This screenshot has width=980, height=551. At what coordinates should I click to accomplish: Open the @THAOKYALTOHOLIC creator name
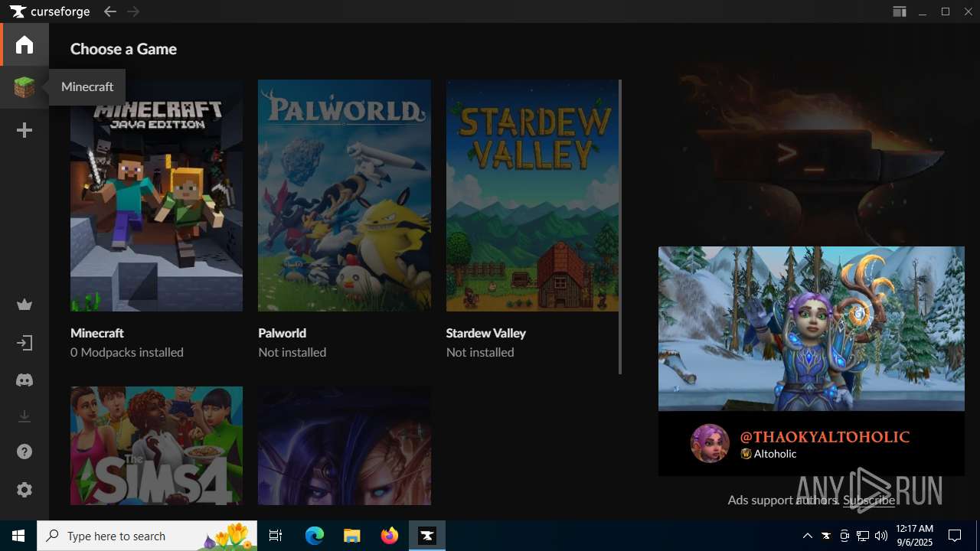[825, 437]
